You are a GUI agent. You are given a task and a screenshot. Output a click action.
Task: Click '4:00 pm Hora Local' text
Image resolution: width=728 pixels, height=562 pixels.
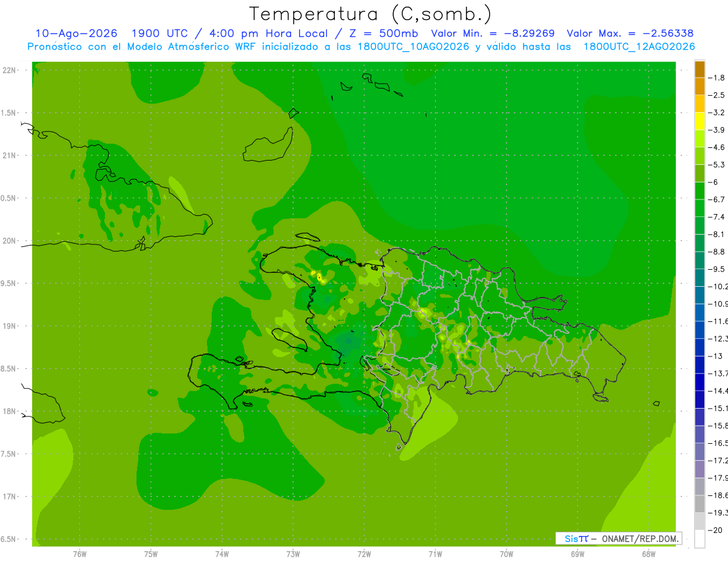(x=268, y=33)
